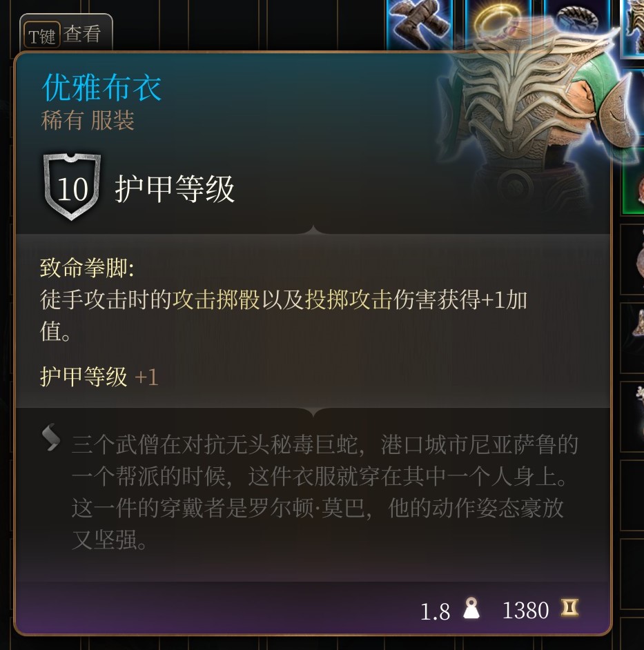Click the gold value icon next to 1380
The width and height of the screenshot is (644, 650).
click(569, 608)
